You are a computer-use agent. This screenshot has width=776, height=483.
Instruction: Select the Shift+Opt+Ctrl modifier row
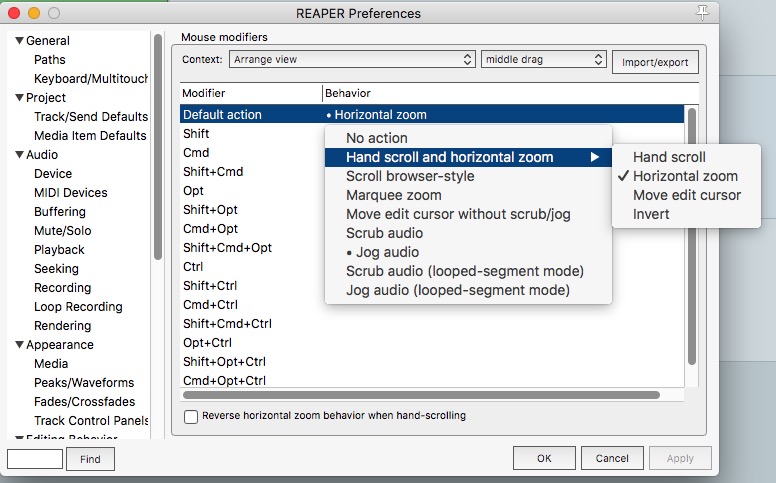click(224, 362)
